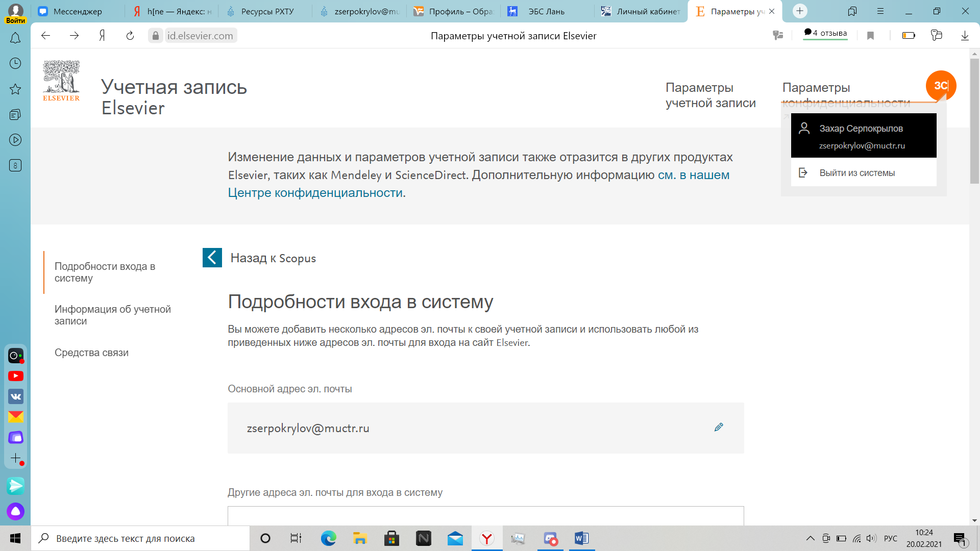
Task: Open the Центре конфиденциальности link
Action: (x=315, y=192)
